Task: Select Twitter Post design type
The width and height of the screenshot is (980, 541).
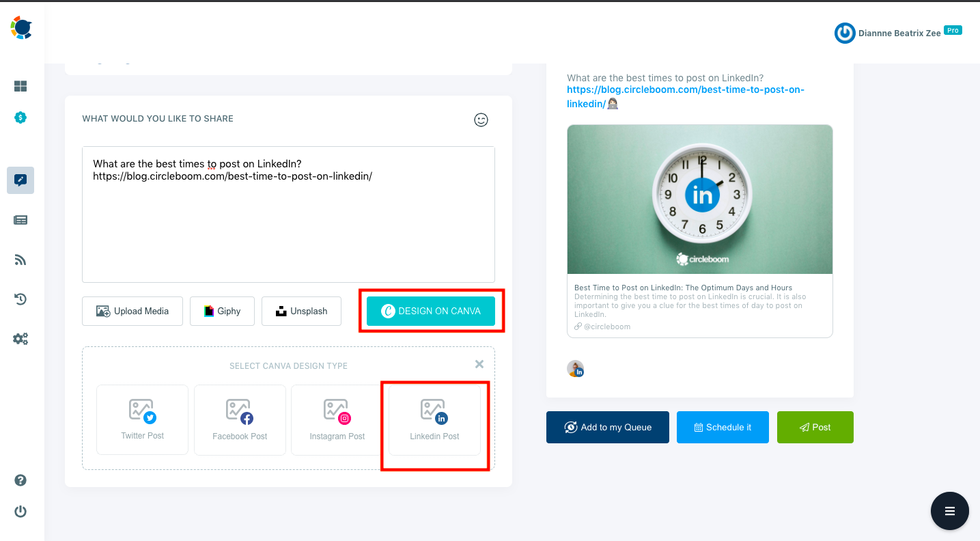Action: point(142,419)
